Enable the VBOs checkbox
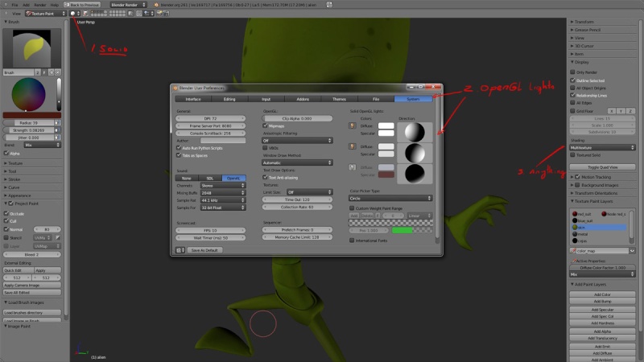This screenshot has width=644, height=362. (x=265, y=148)
